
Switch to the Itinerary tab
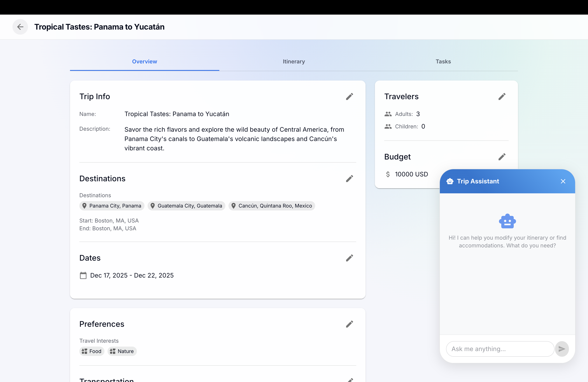[x=294, y=61]
